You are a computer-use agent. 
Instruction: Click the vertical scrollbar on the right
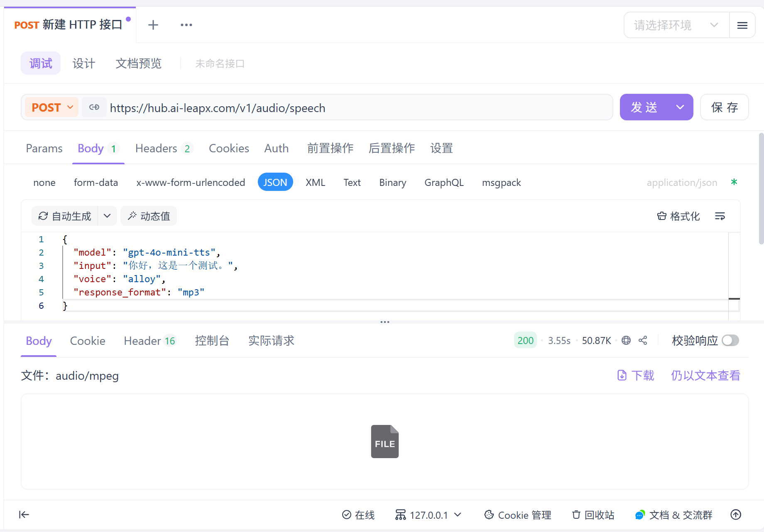point(761,189)
